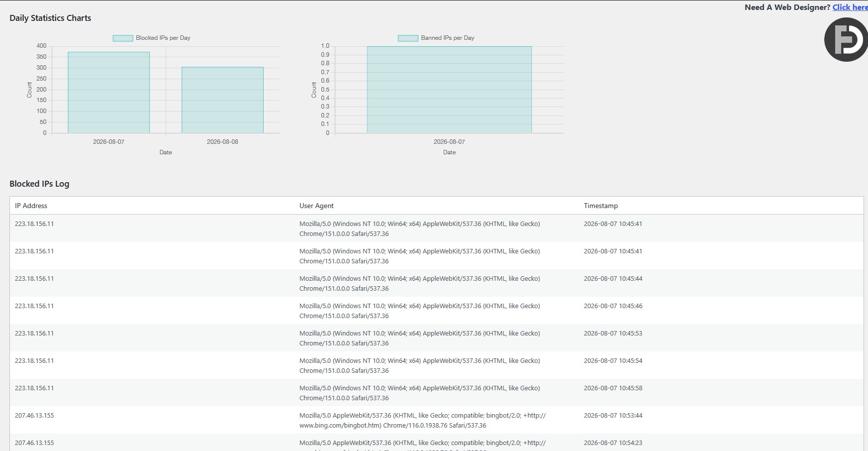Click timestamp 2026-08-07 10:45:58
Screen dimensions: 868x451
pyautogui.click(x=613, y=388)
